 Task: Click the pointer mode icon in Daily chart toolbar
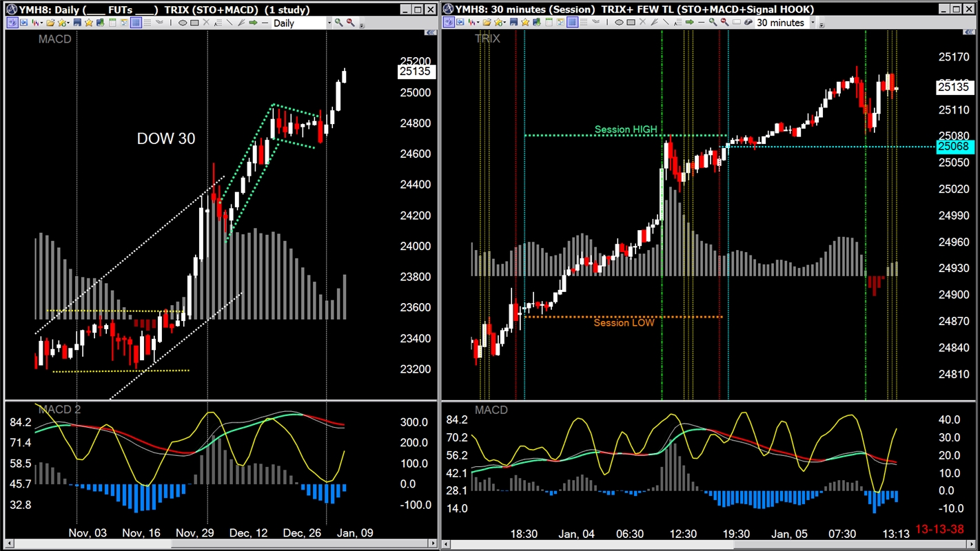coord(12,23)
